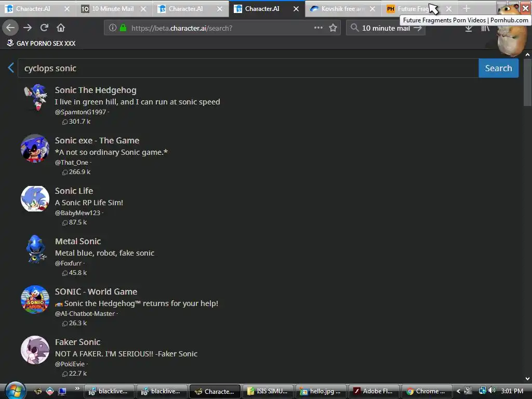
Task: Open the 'Metal Sonic' result title
Action: [78, 241]
